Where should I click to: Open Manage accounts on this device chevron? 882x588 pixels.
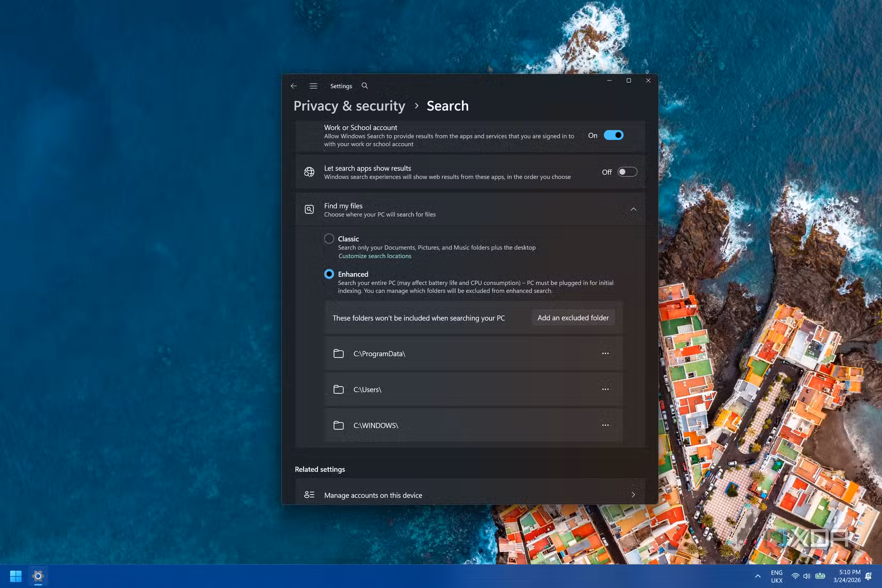[633, 495]
